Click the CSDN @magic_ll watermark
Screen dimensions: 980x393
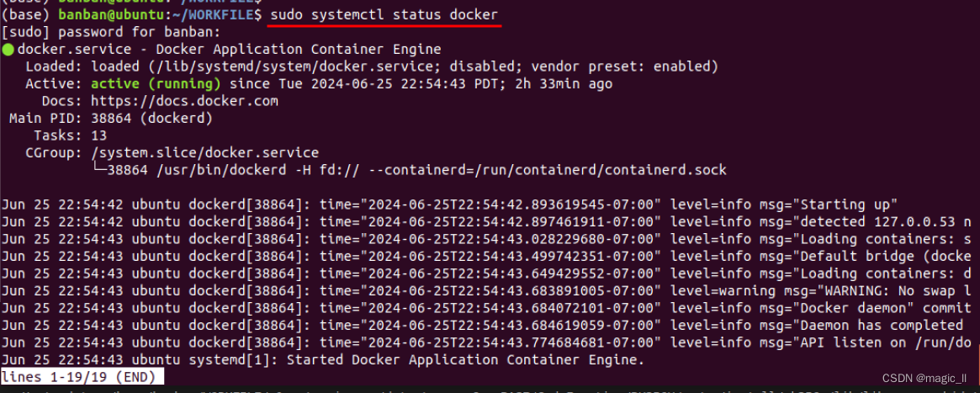click(x=925, y=379)
